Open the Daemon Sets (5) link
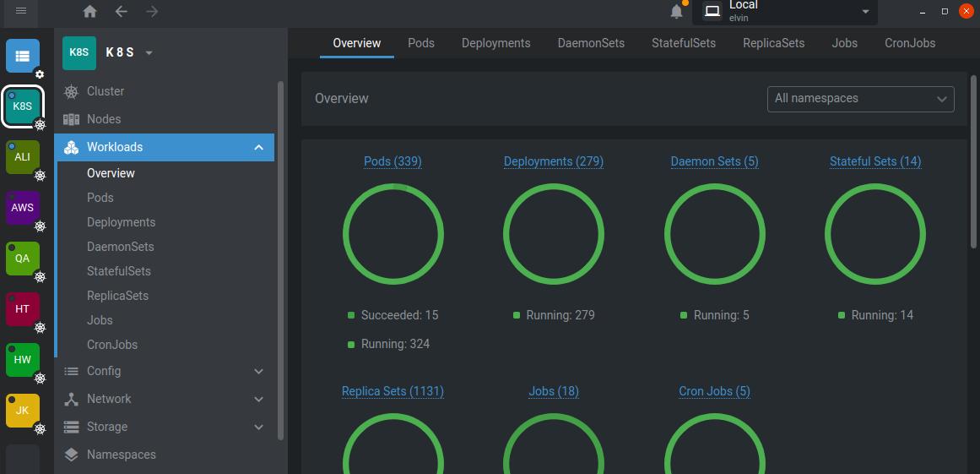This screenshot has width=980, height=474. click(x=714, y=161)
